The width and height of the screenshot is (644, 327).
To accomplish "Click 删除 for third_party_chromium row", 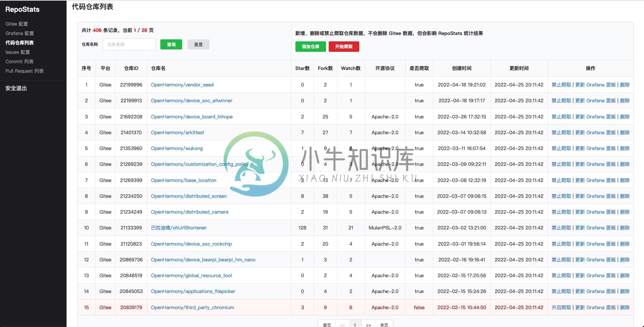I will pyautogui.click(x=625, y=307).
